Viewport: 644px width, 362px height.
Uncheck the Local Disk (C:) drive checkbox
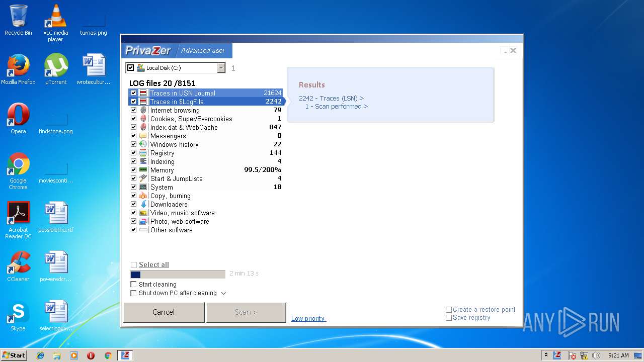131,68
